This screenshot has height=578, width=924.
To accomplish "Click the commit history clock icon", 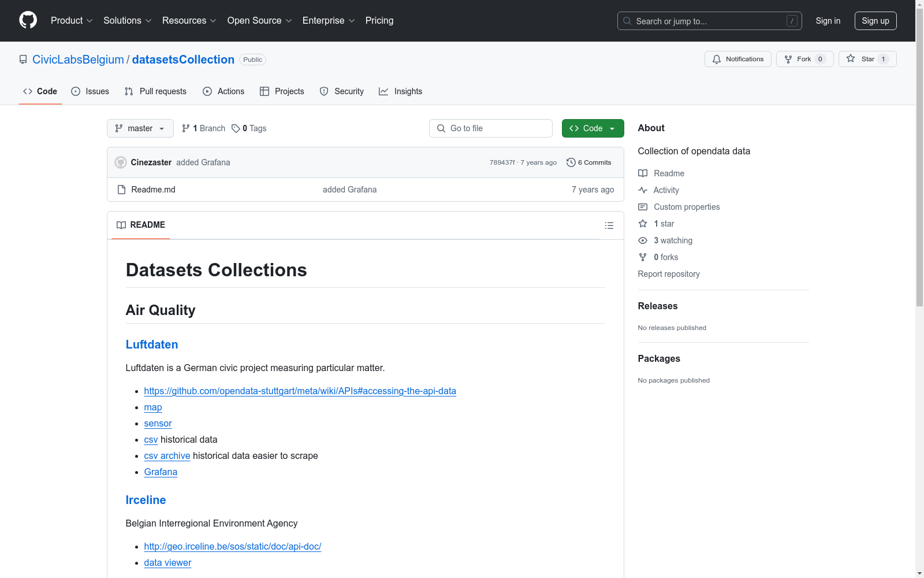I will [x=571, y=162].
